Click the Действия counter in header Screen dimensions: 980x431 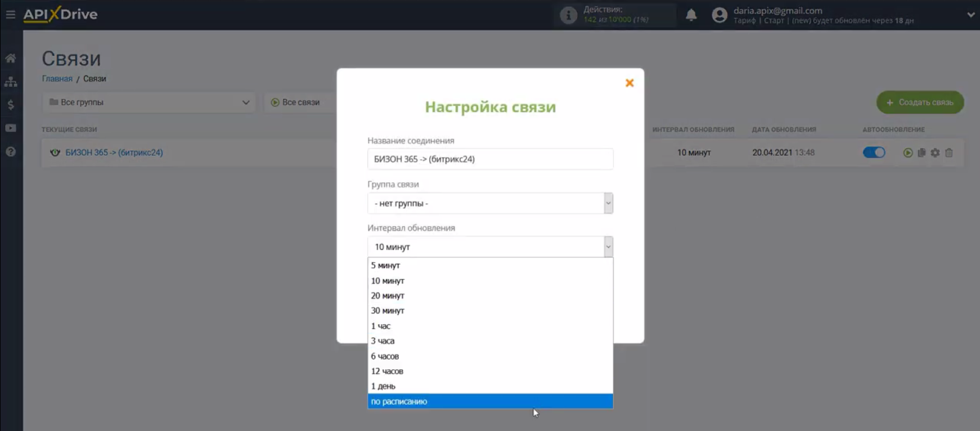coord(616,15)
